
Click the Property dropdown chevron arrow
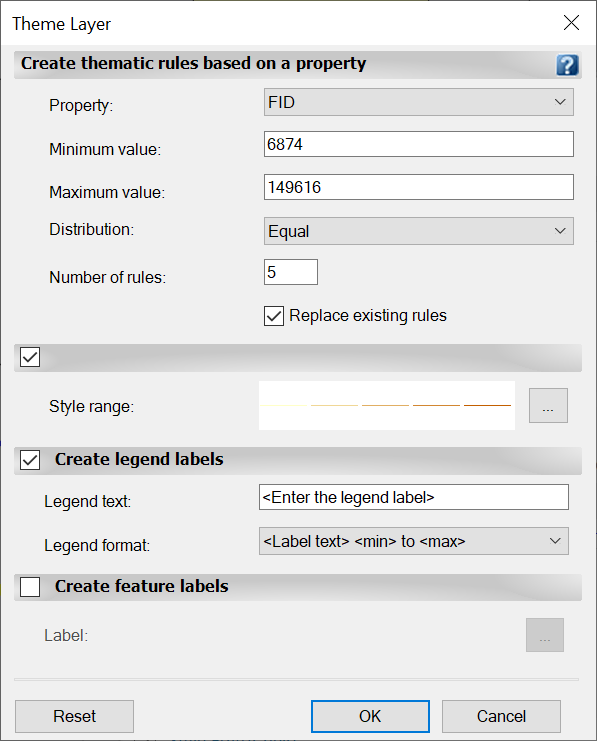(560, 102)
